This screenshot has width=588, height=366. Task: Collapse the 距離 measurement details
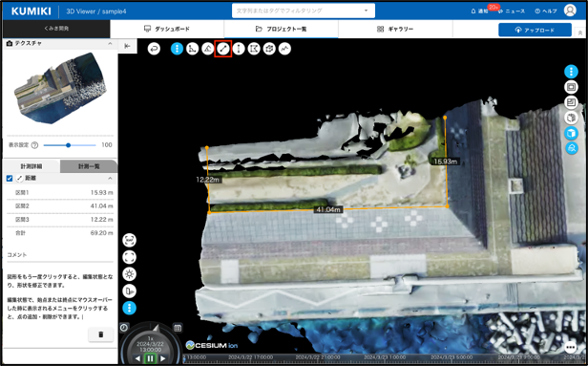click(110, 179)
